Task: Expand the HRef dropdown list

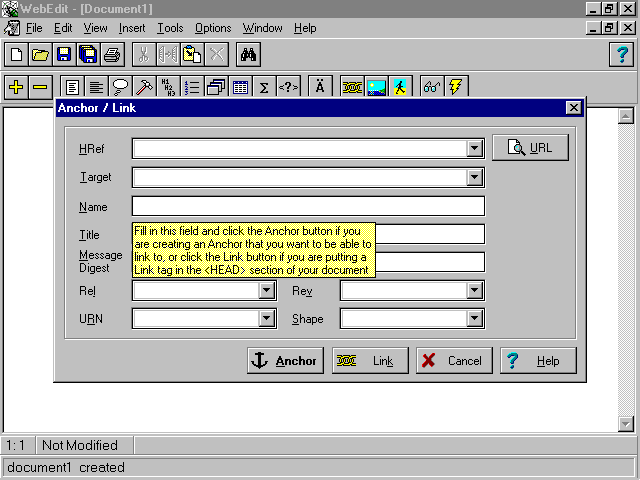Action: tap(475, 149)
